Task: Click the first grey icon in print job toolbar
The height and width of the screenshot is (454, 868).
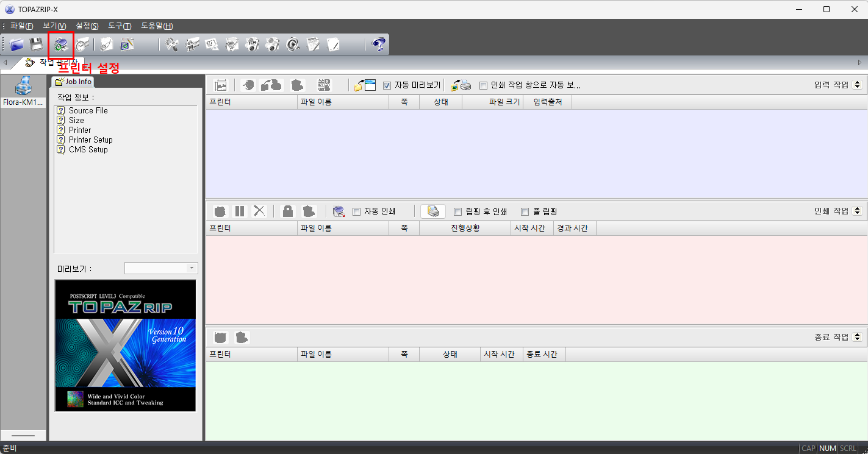Action: [x=221, y=211]
